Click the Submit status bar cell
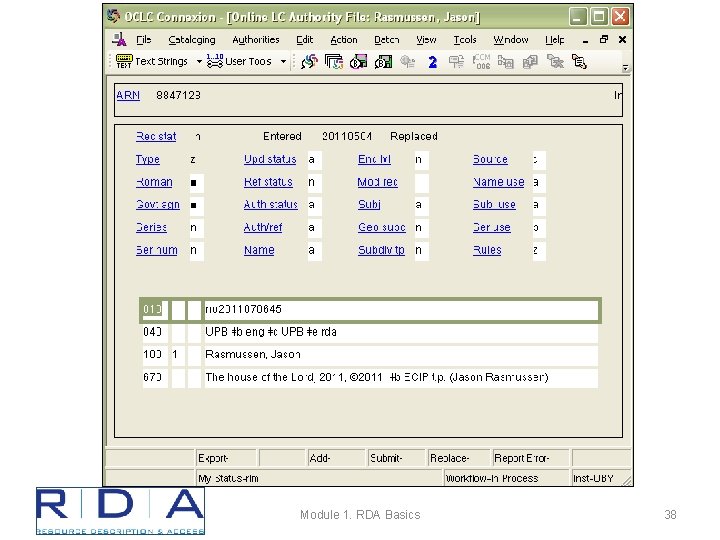The height and width of the screenshot is (540, 720). tap(396, 458)
